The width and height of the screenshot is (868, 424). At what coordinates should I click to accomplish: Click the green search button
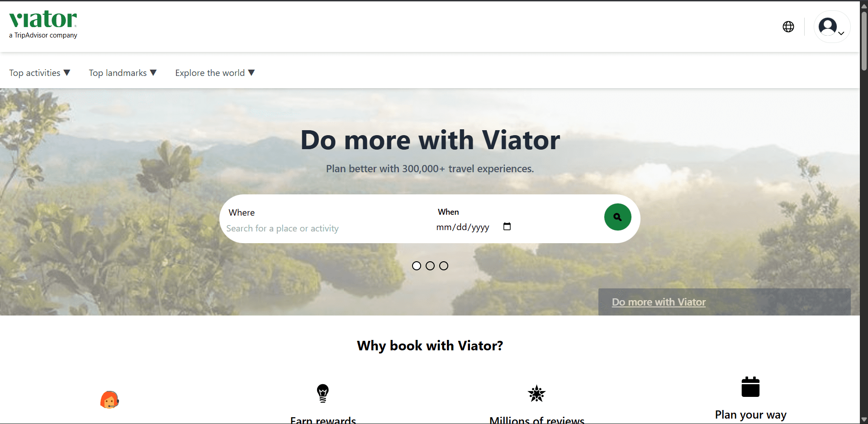(x=617, y=217)
